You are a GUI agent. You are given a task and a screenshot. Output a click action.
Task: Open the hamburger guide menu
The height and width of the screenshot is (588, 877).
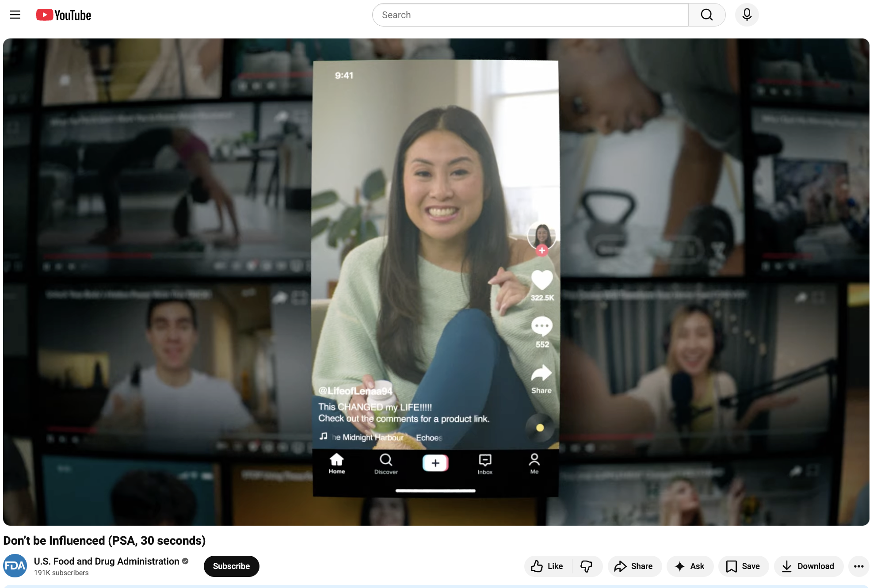point(15,15)
